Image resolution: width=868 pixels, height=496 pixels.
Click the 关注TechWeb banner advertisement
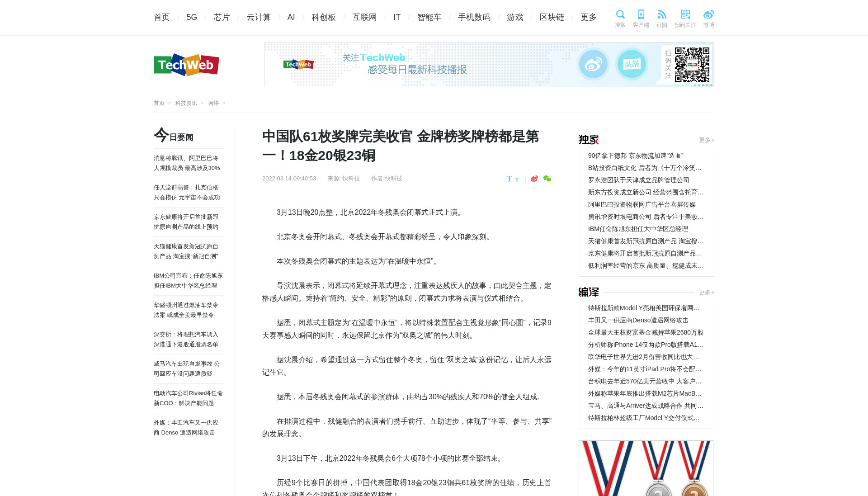(x=489, y=65)
